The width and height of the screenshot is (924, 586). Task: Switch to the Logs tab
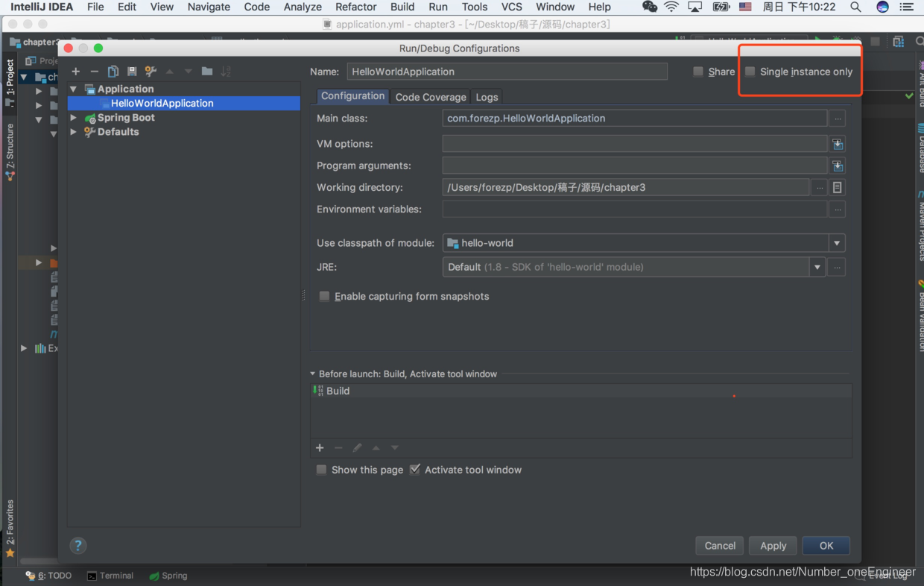(x=487, y=97)
